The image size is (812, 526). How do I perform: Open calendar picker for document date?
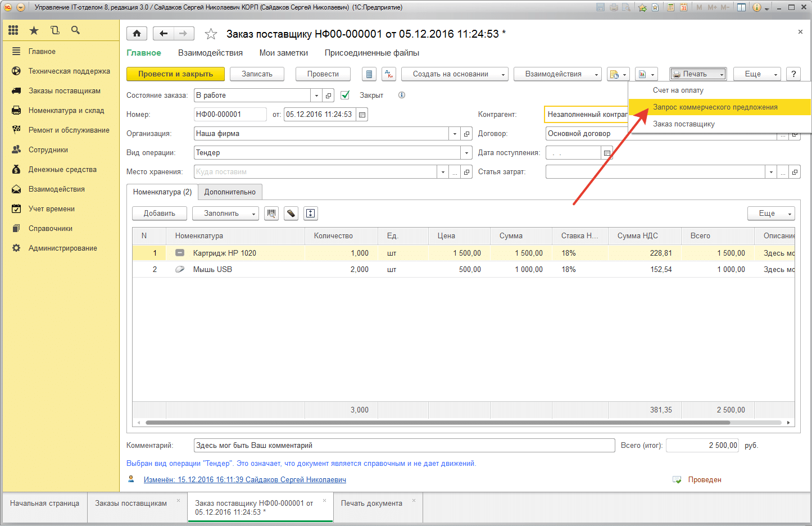pos(362,115)
